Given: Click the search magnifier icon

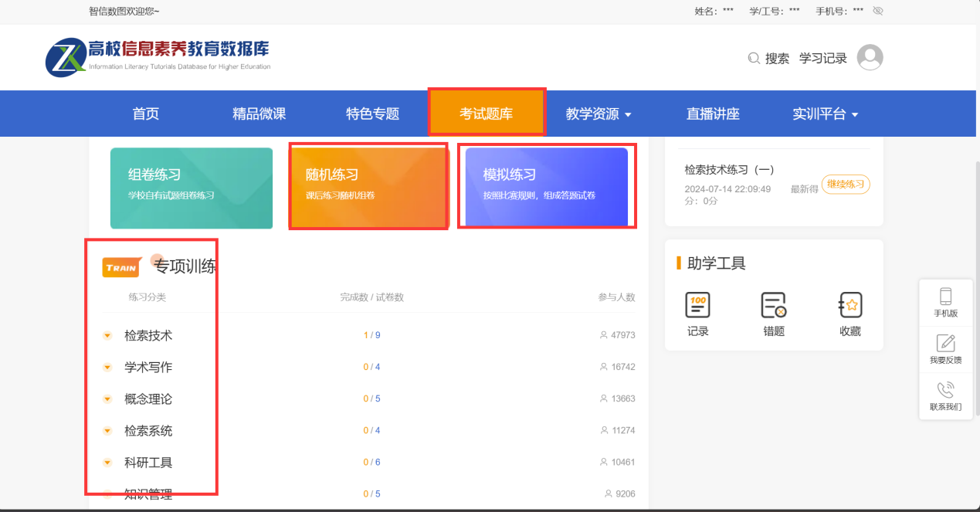Looking at the screenshot, I should tap(754, 59).
